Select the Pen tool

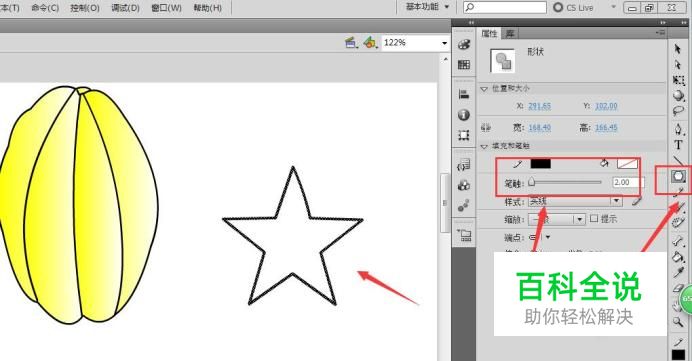pyautogui.click(x=678, y=129)
